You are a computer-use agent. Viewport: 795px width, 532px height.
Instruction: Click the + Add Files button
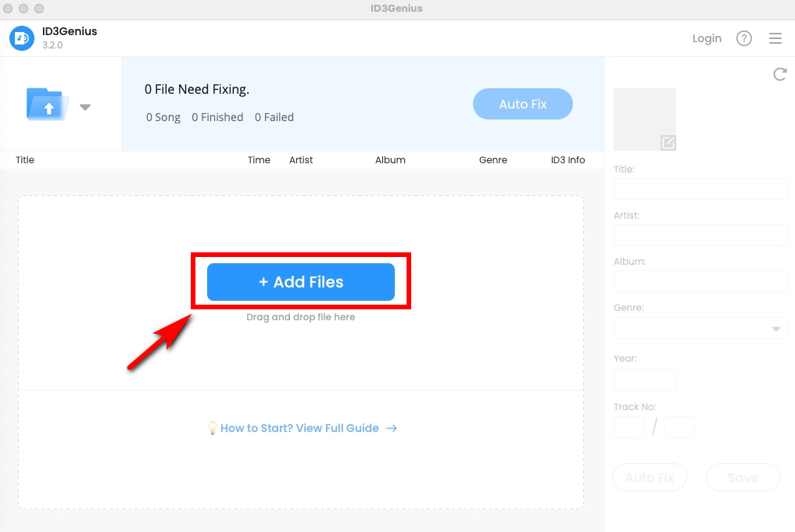coord(301,282)
